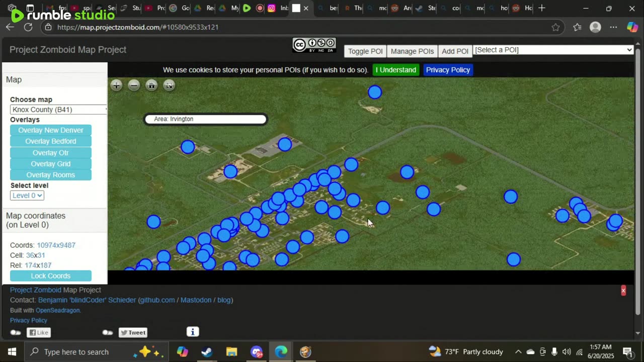644x362 pixels.
Task: Toggle Overlay Bedford
Action: tap(51, 141)
